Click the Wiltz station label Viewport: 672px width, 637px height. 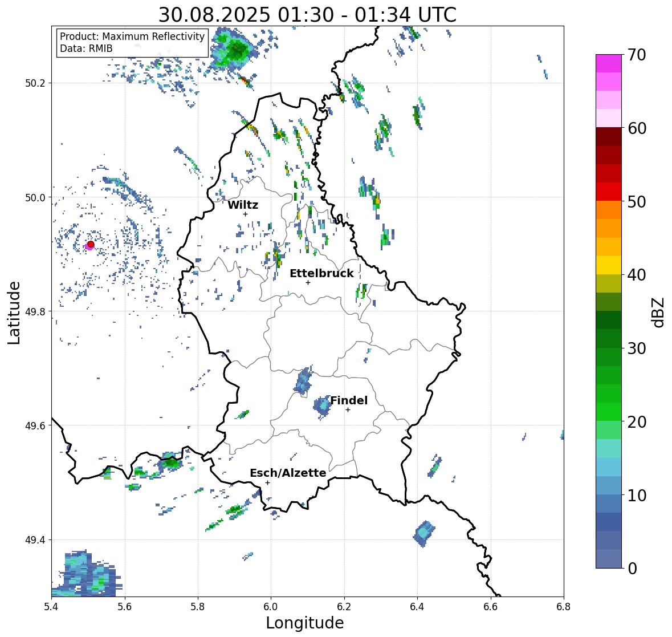pos(243,205)
